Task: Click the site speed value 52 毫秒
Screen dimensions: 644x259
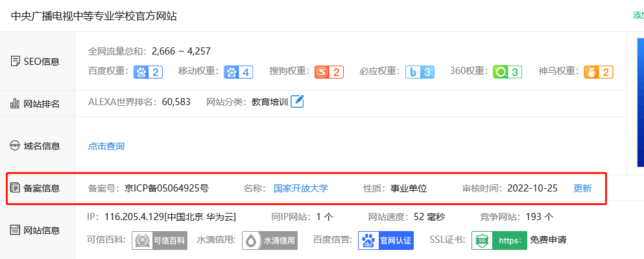Action: (x=429, y=217)
